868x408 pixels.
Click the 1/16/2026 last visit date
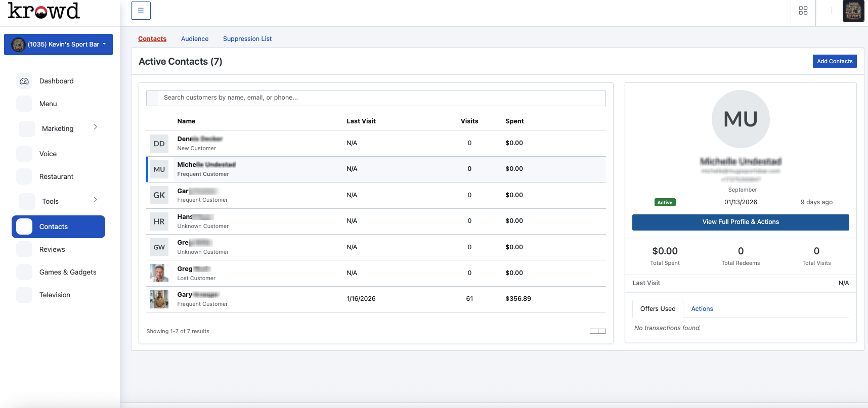click(x=361, y=299)
